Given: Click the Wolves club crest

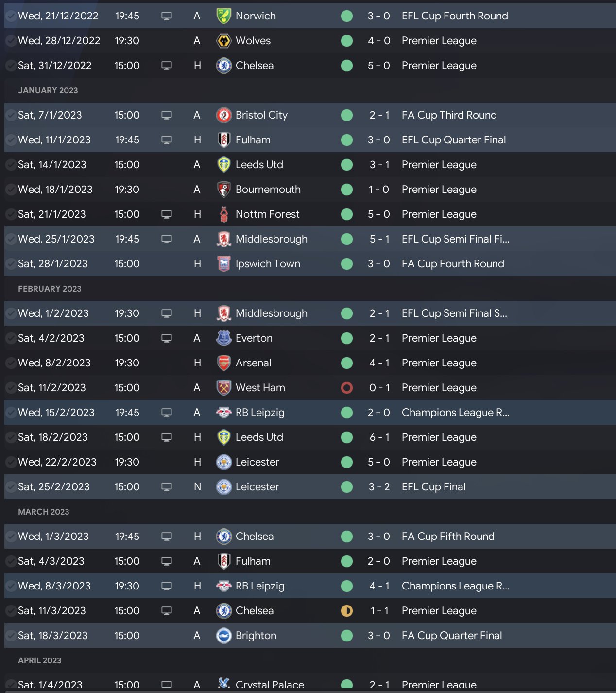Looking at the screenshot, I should (223, 41).
